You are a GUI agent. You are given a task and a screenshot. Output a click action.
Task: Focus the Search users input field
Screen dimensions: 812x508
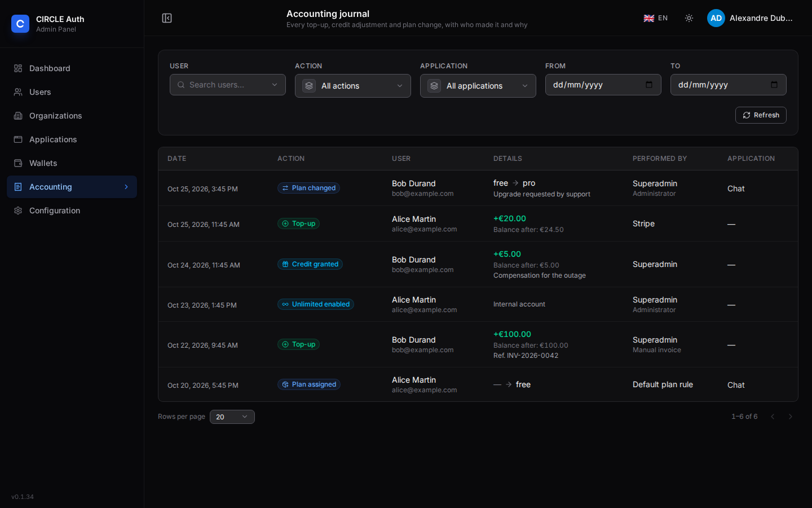point(228,85)
